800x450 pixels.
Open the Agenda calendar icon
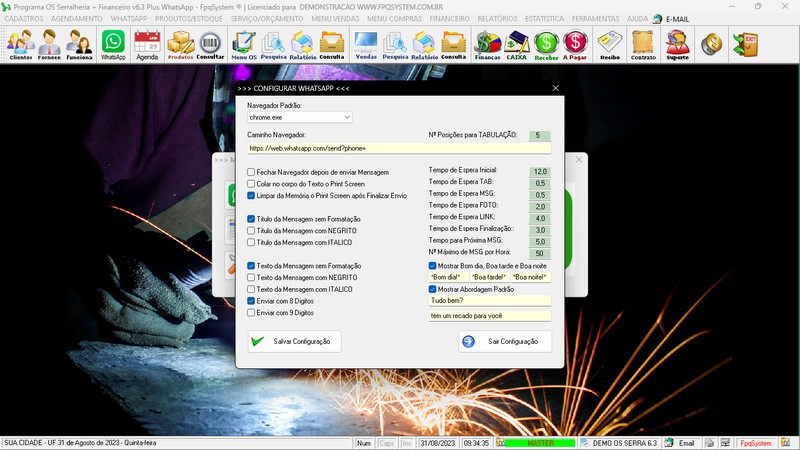[147, 45]
